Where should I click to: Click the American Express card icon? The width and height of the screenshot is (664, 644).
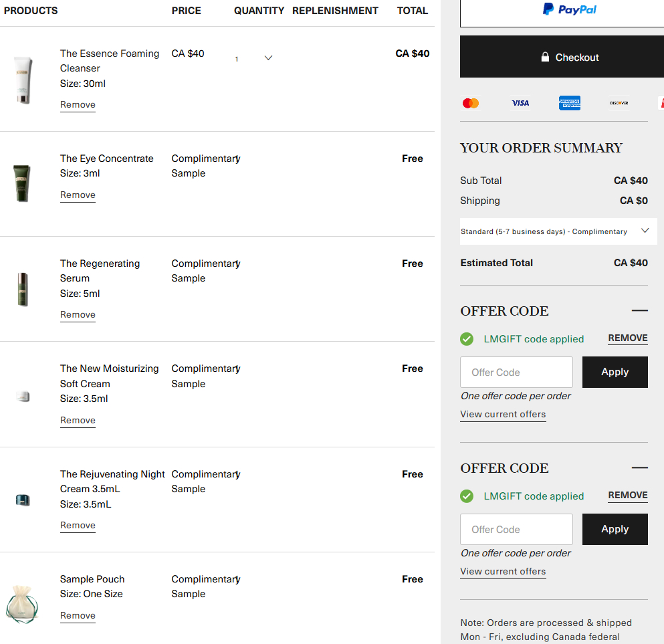[x=570, y=103]
